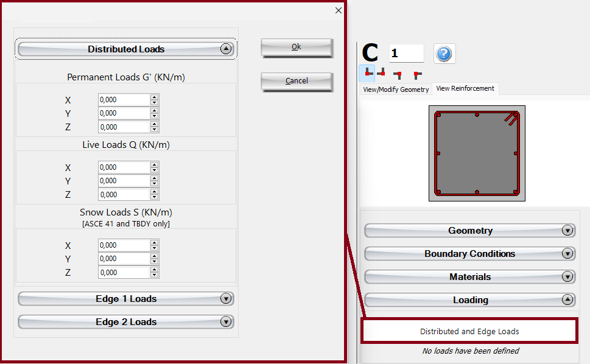Select the bottom-left corner column alignment icon
Screen dimensions: 590x364
[367, 73]
